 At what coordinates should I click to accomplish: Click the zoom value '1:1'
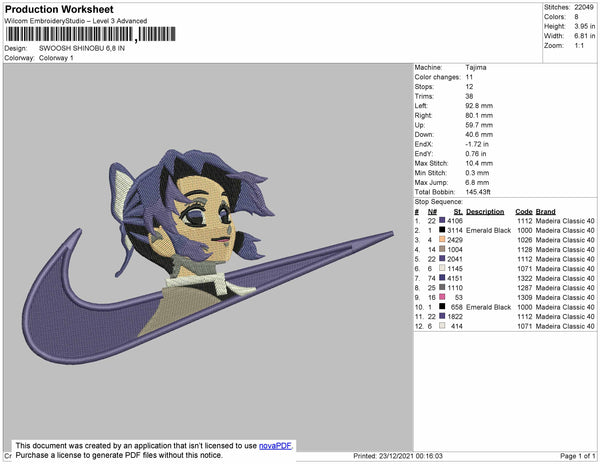(579, 46)
